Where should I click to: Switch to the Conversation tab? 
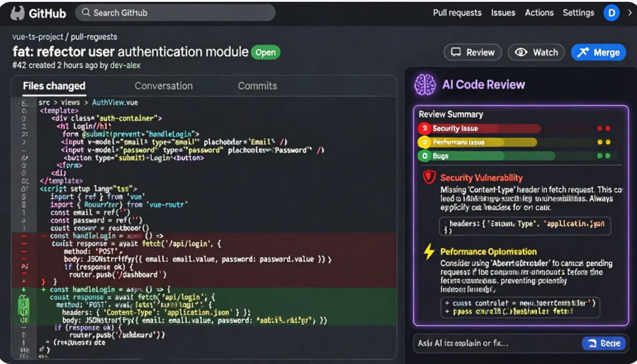pos(164,86)
